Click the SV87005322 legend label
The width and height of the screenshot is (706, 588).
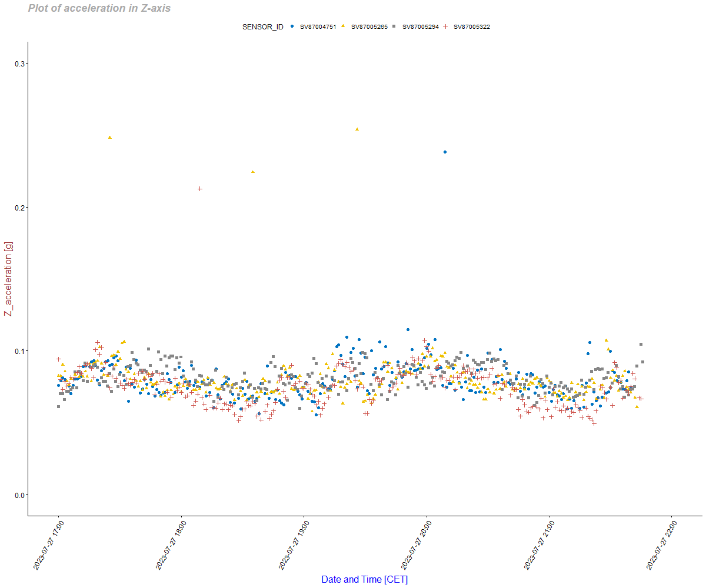click(471, 27)
